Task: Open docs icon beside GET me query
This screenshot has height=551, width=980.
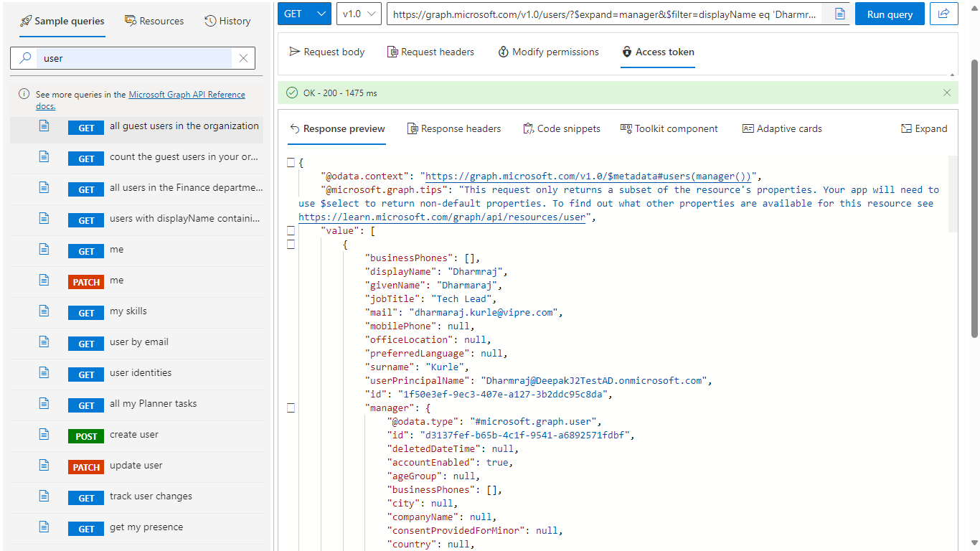Action: pos(44,249)
